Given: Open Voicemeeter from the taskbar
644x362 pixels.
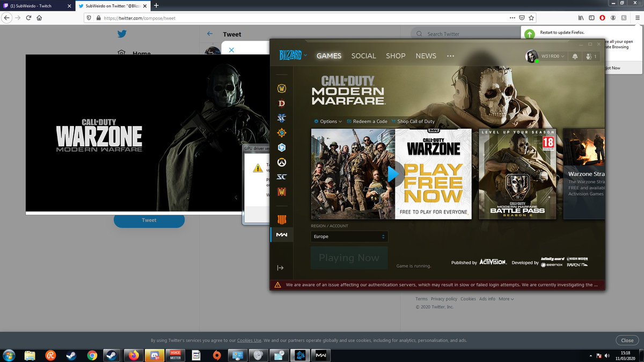Looking at the screenshot, I should tap(175, 355).
